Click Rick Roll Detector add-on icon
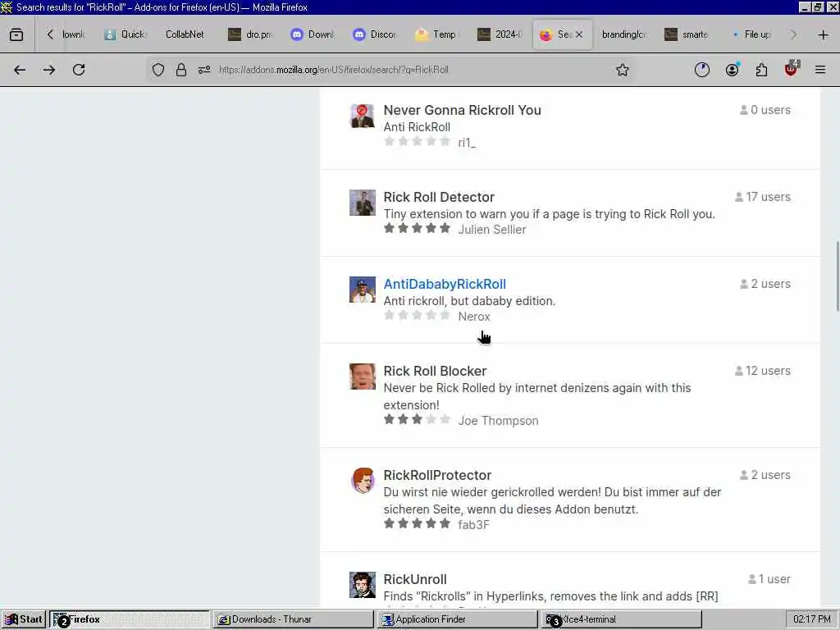This screenshot has width=840, height=630. click(x=362, y=203)
